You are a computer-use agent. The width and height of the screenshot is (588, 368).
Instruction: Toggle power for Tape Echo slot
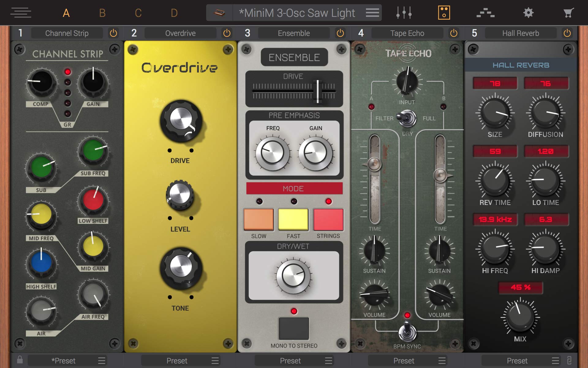(x=454, y=33)
